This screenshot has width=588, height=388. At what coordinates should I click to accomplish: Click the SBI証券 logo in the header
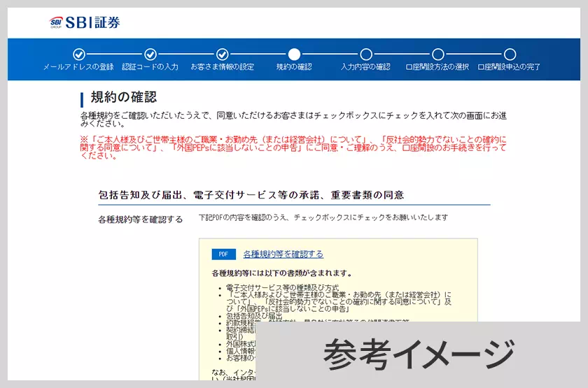tap(85, 22)
